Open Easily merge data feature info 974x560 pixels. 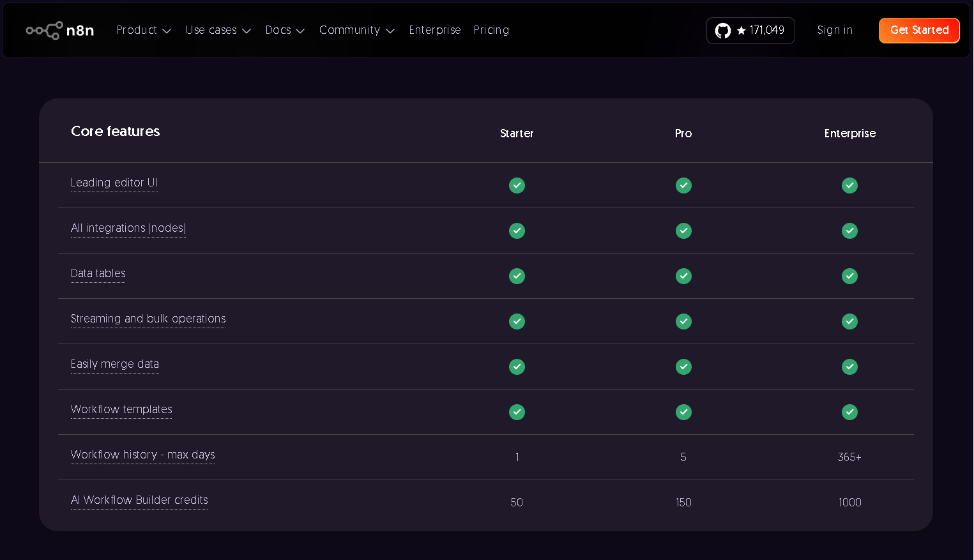point(115,364)
